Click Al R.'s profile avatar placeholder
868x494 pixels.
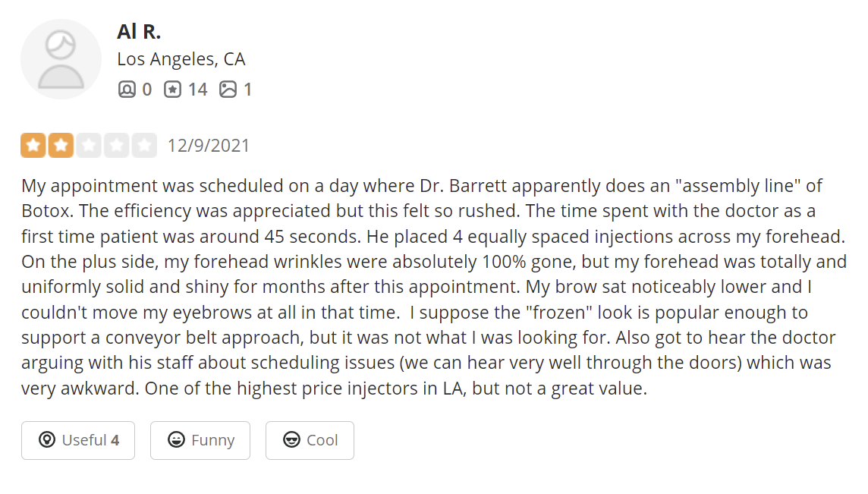(61, 59)
